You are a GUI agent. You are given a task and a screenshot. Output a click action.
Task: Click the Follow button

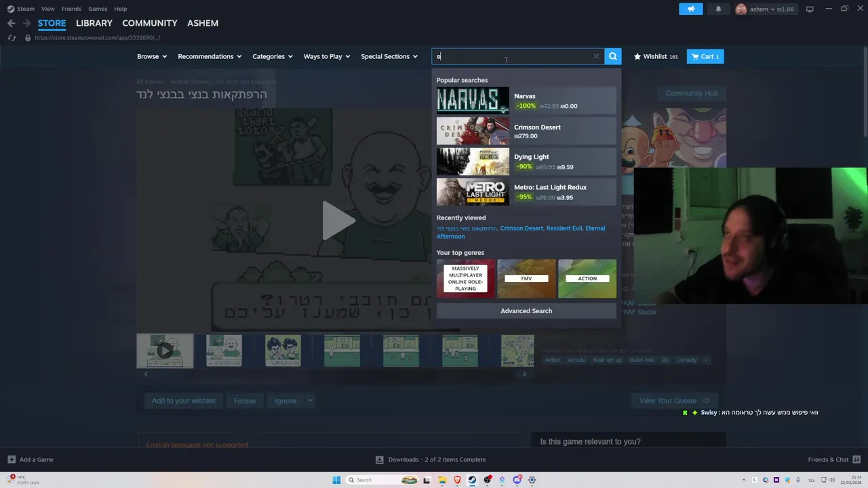245,401
